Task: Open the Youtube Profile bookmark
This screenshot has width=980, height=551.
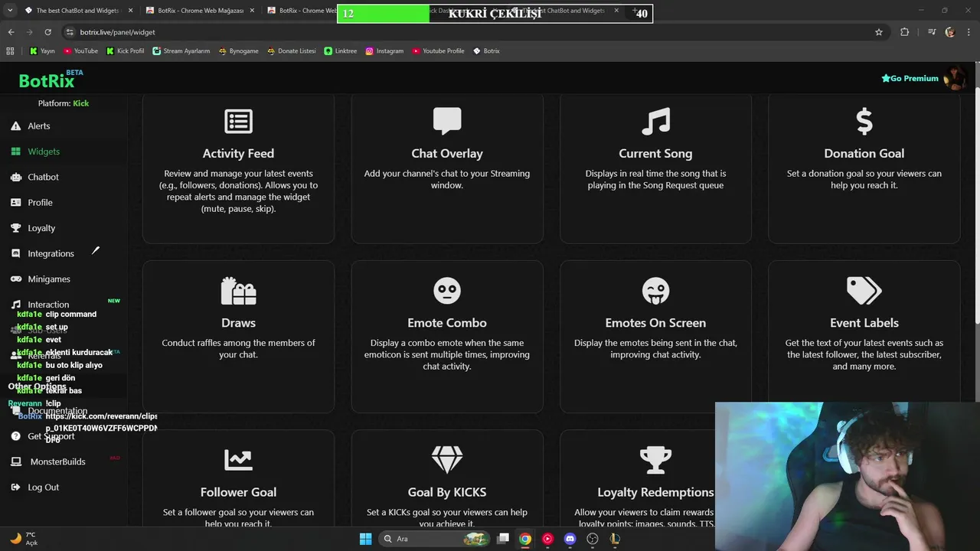Action: pos(438,51)
